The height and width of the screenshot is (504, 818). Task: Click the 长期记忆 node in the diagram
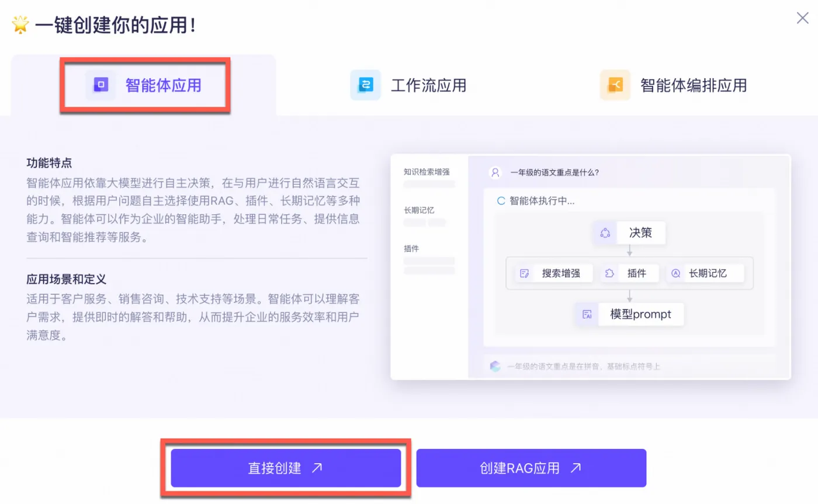tap(705, 273)
